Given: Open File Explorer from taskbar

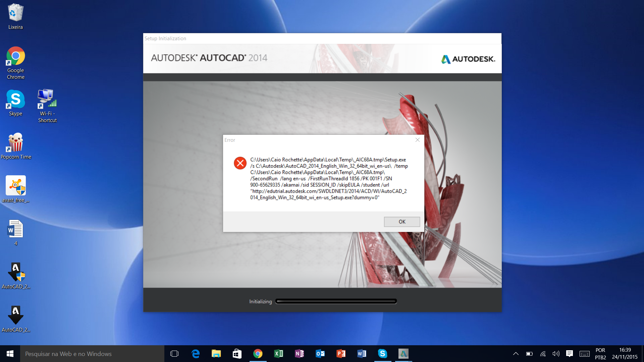Looking at the screenshot, I should pyautogui.click(x=216, y=354).
